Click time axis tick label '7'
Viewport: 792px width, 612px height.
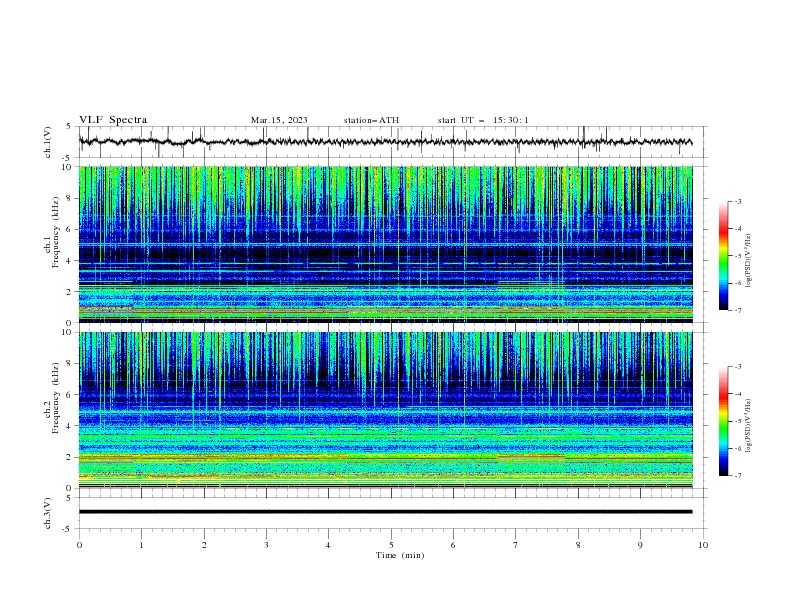516,545
